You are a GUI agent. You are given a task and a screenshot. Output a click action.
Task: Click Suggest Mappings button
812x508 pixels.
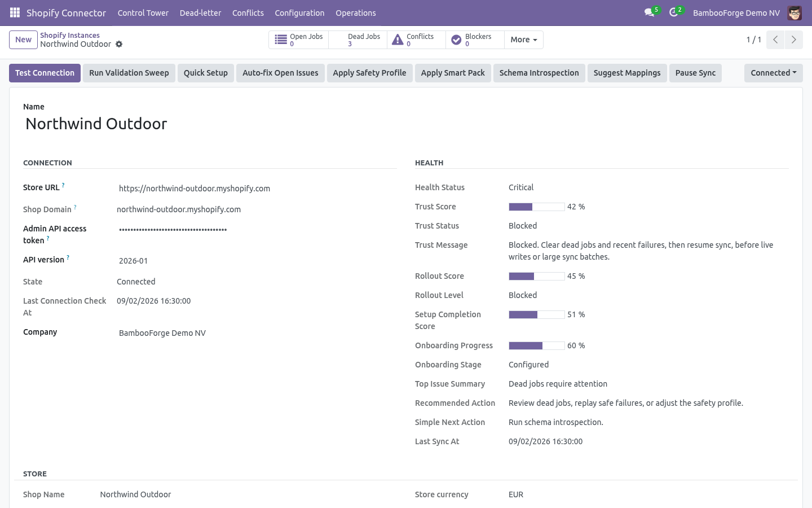point(627,73)
